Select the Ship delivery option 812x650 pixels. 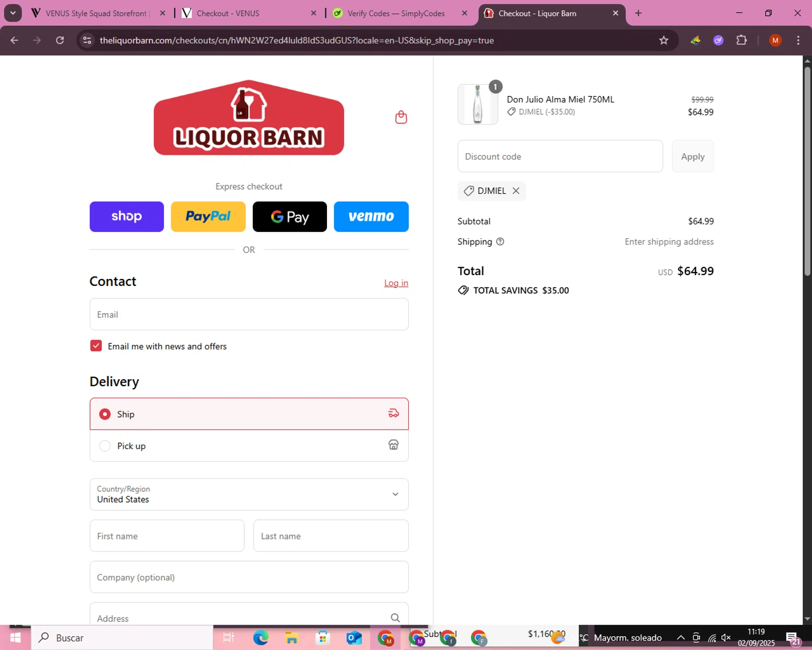tap(249, 414)
